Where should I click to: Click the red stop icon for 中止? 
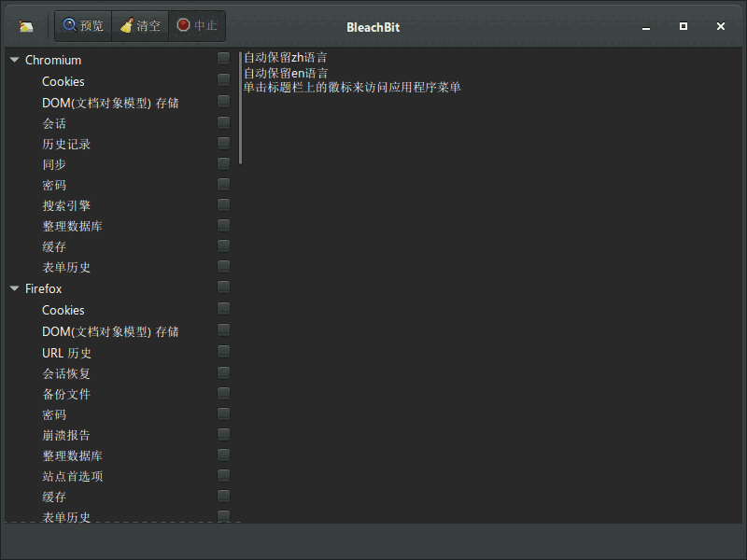[x=183, y=25]
